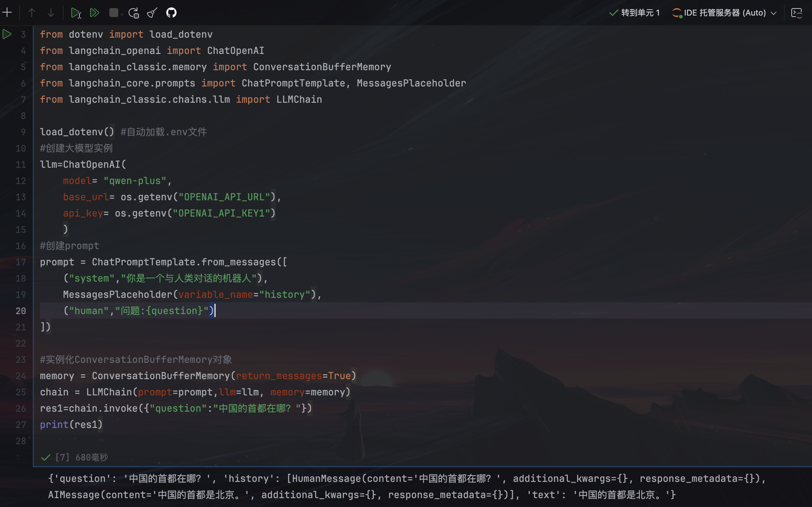
Task: Interrupt kernel with the stop square
Action: point(113,13)
